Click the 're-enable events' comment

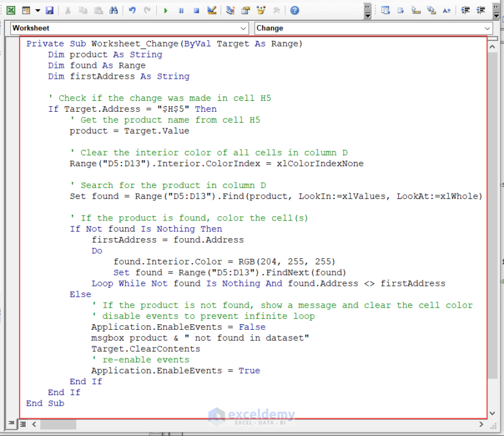click(x=141, y=360)
